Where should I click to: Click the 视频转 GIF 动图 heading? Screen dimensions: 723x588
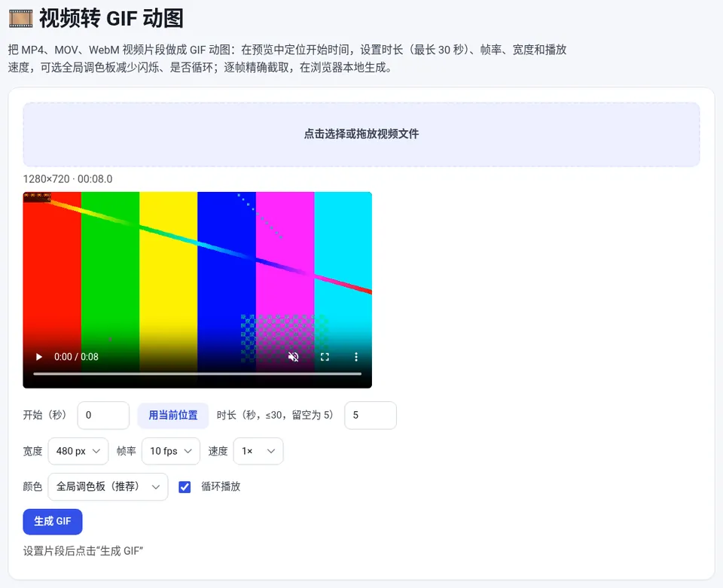click(x=111, y=19)
